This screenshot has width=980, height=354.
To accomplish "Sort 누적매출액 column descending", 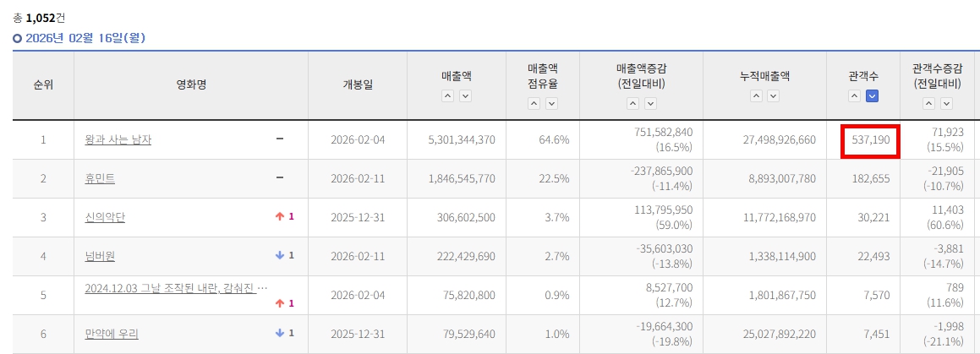I will [773, 96].
